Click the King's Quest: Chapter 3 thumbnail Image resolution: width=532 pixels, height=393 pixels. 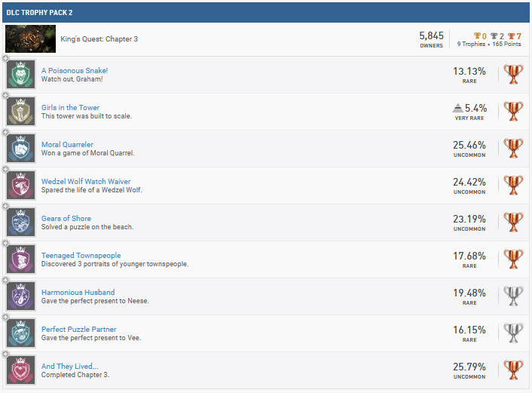30,38
